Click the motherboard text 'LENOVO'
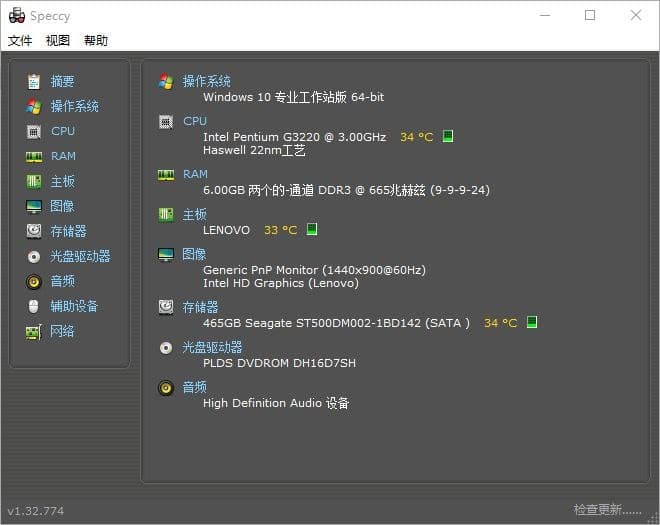Screen dimensions: 660x525 [226, 230]
